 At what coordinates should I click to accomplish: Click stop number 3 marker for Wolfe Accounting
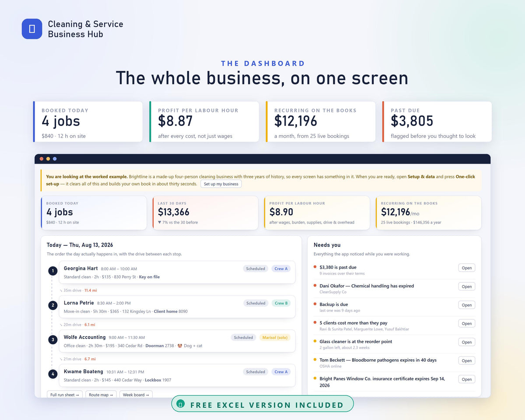(53, 340)
